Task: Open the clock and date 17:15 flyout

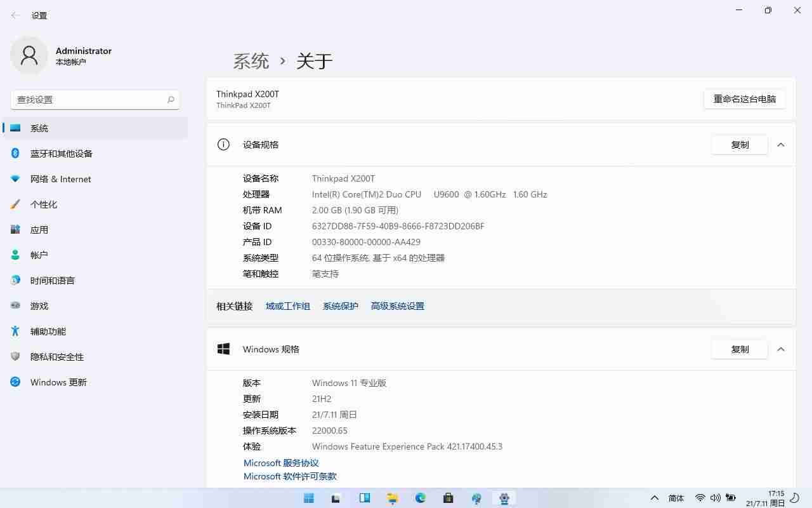Action: pyautogui.click(x=766, y=498)
